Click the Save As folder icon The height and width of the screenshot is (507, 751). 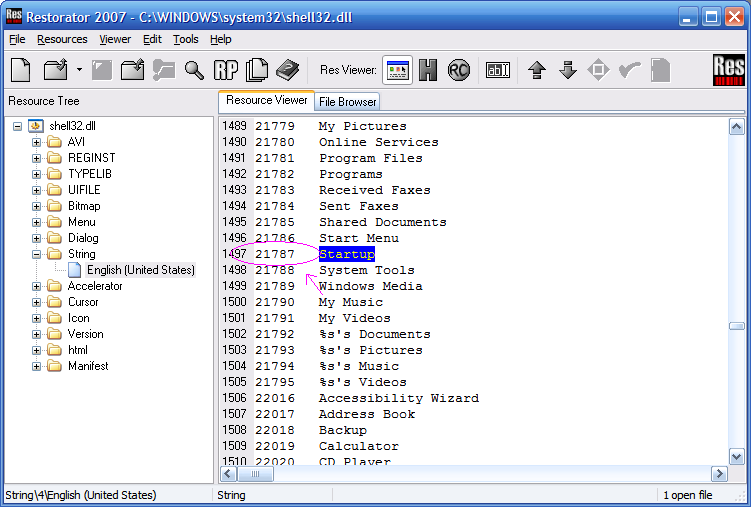[x=132, y=70]
